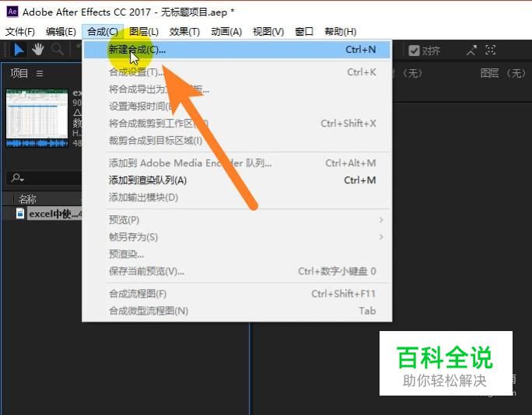Viewport: 532px width, 415px height.
Task: Choose 合成微型流程图(N) entry
Action: point(237,311)
